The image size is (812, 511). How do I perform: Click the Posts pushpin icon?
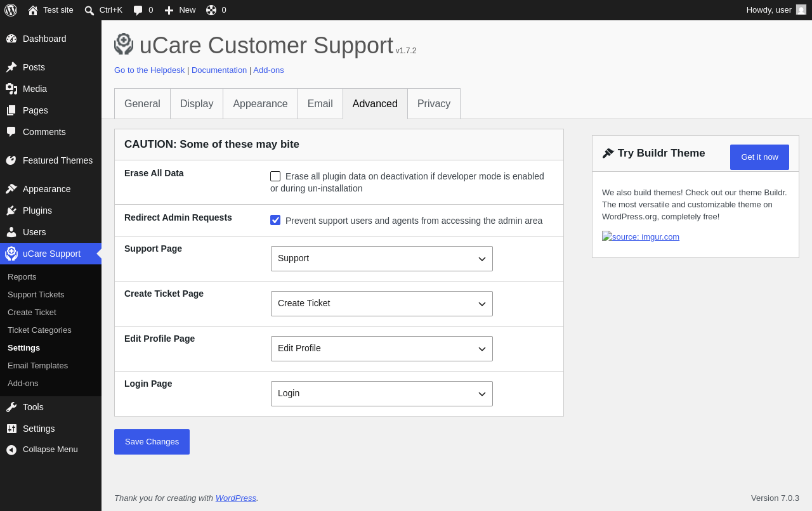pyautogui.click(x=11, y=67)
